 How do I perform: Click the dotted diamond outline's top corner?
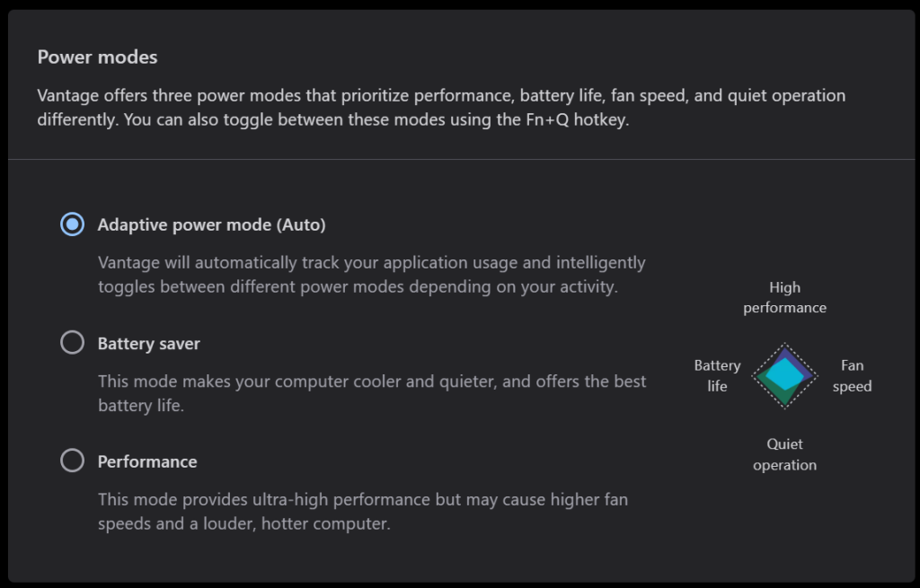[784, 344]
